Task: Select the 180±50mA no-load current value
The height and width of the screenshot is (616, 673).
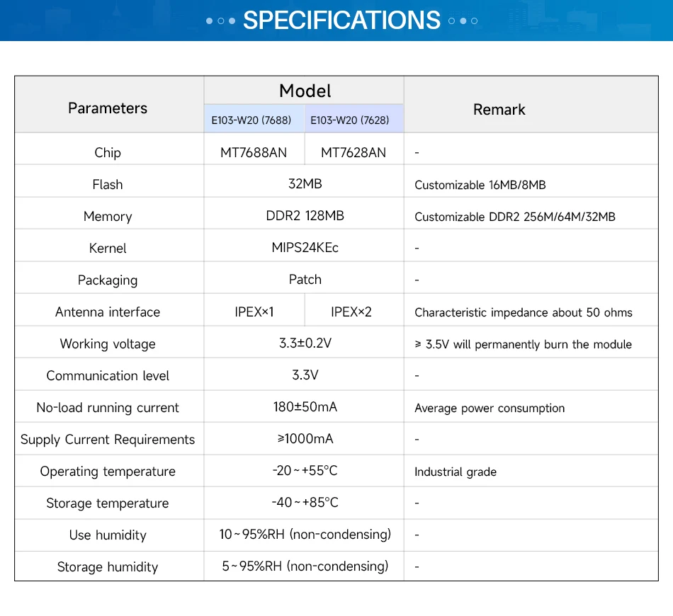Action: coord(305,407)
